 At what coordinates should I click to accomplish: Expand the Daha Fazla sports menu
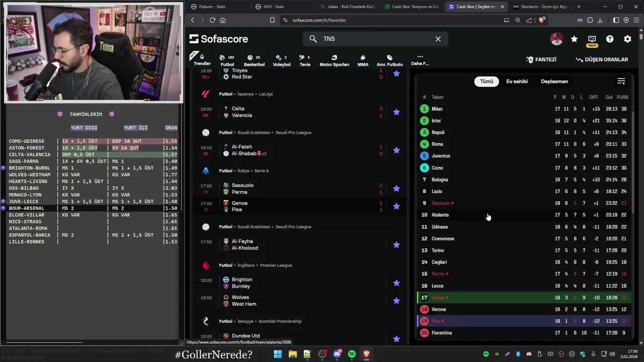pos(420,60)
